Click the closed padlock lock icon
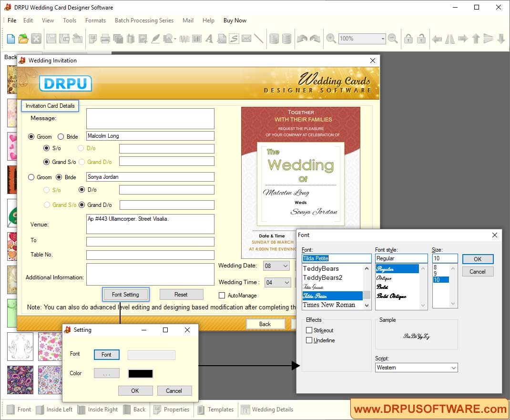Image resolution: width=510 pixels, height=420 pixels. [x=408, y=39]
